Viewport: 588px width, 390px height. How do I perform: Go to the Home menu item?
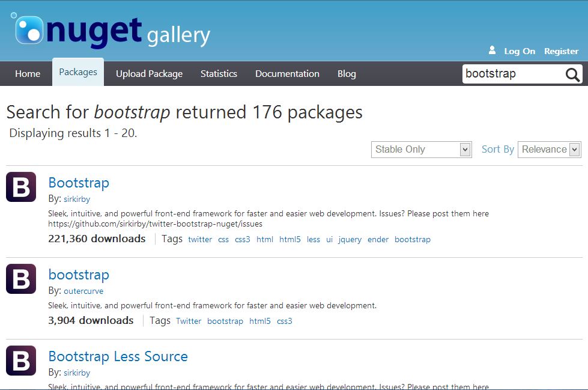click(28, 73)
